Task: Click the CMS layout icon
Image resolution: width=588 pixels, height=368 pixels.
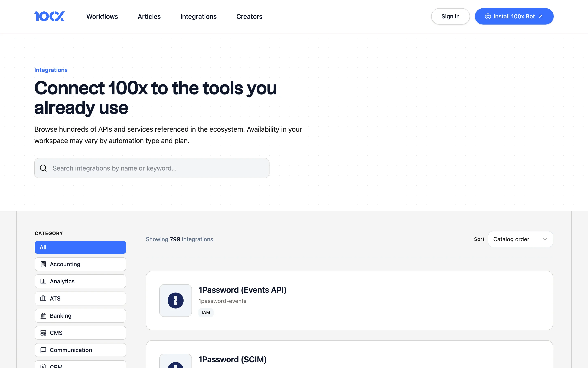Action: point(43,333)
